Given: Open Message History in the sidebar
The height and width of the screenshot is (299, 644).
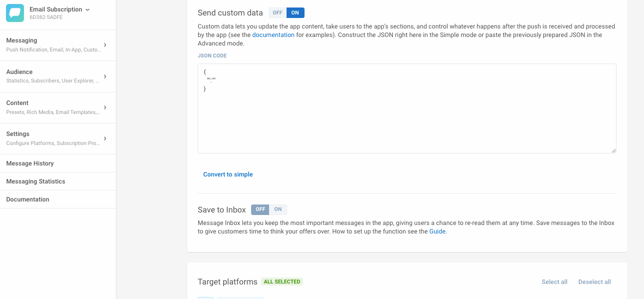Looking at the screenshot, I should click(30, 163).
